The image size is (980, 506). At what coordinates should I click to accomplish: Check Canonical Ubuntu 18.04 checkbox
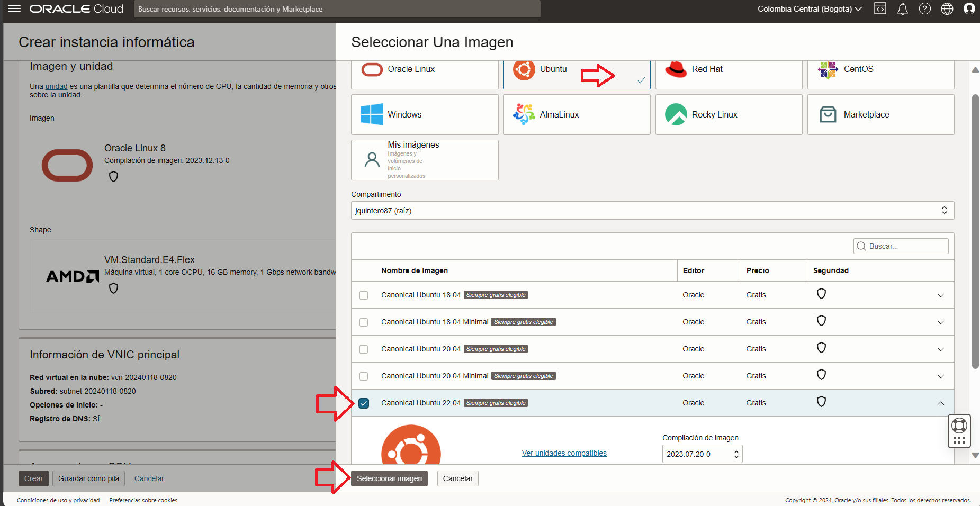point(364,295)
